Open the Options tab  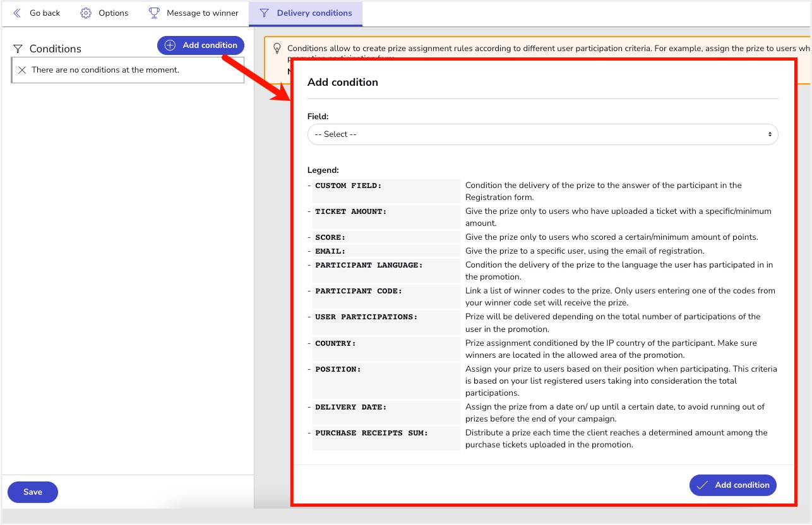(104, 13)
